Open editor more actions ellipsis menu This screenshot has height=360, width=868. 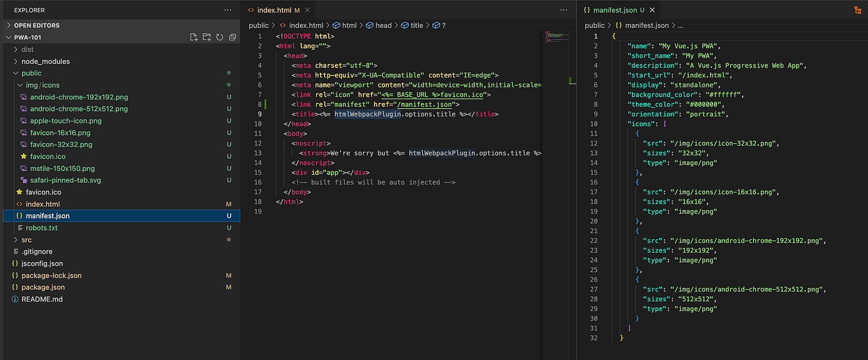click(x=563, y=10)
